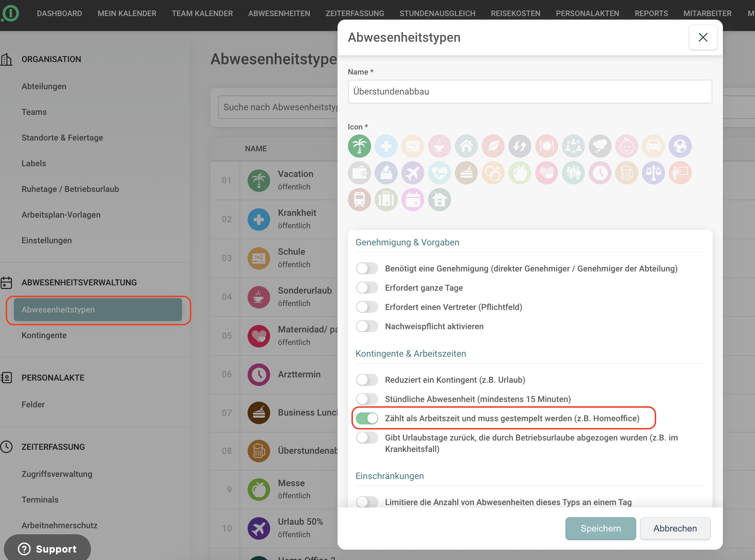Image resolution: width=755 pixels, height=560 pixels.
Task: Click the Abbrechen button
Action: coord(675,528)
